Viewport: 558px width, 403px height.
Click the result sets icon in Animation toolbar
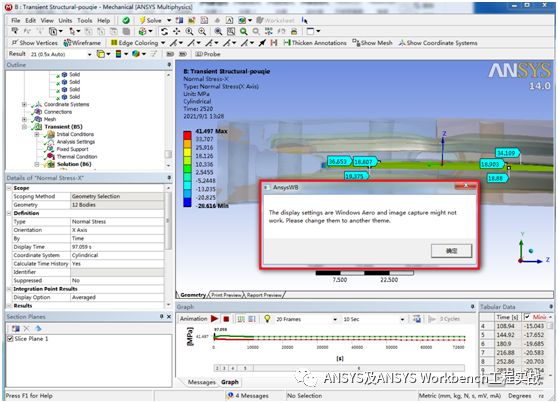252,319
